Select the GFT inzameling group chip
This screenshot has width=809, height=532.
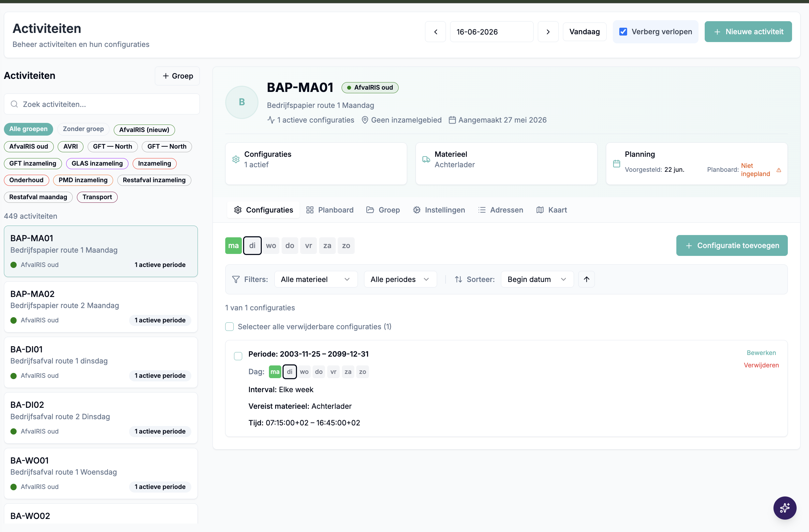[33, 164]
